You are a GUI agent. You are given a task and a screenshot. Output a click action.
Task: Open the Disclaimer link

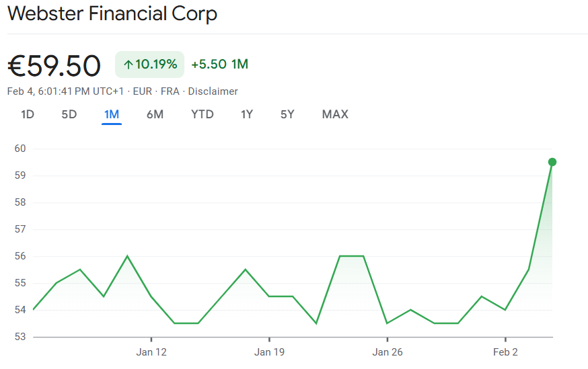click(213, 91)
